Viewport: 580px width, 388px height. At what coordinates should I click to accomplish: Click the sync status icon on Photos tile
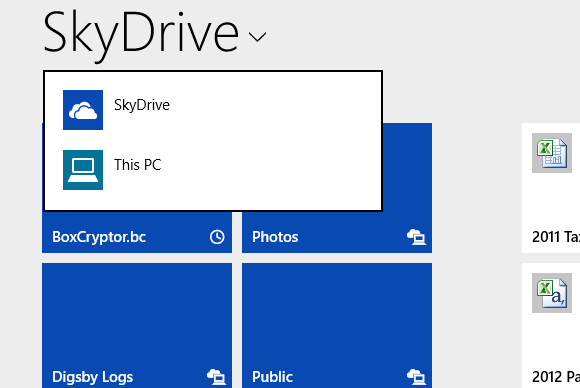[x=416, y=237]
